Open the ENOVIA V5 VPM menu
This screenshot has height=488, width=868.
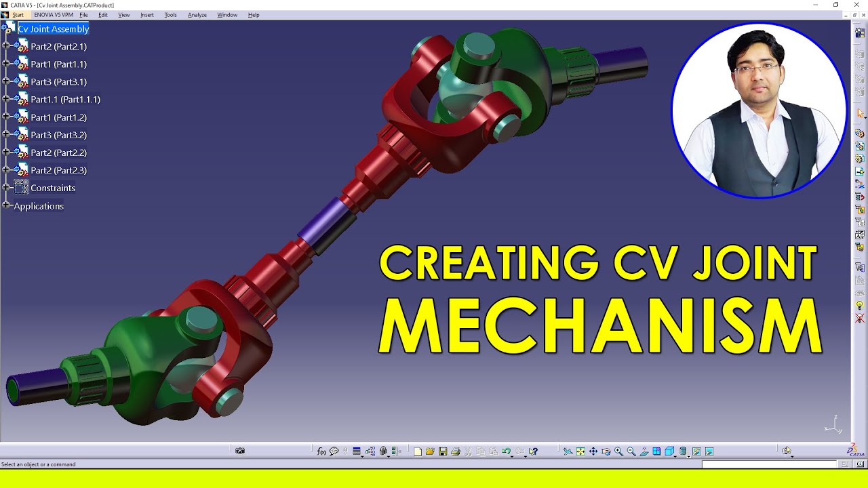pyautogui.click(x=54, y=15)
